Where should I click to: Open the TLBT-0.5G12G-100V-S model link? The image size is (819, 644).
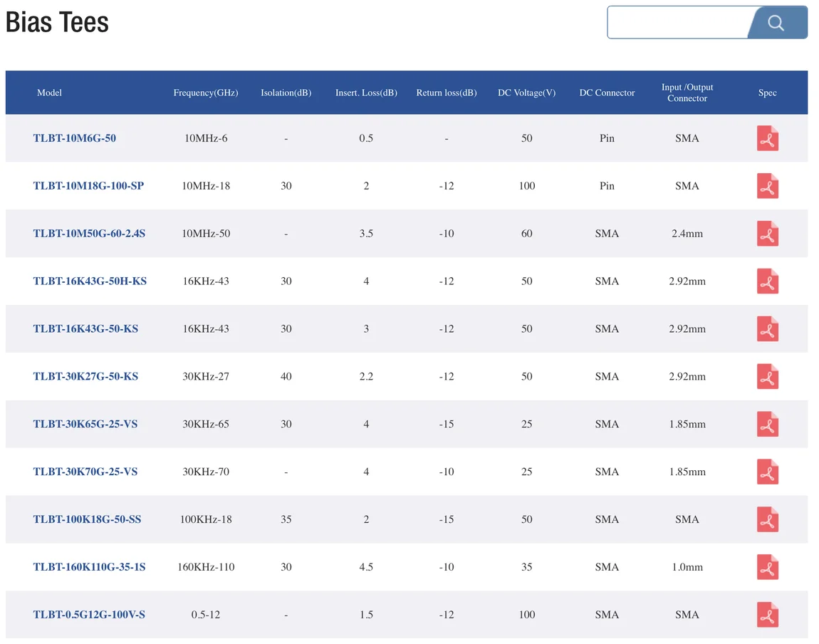pos(89,615)
